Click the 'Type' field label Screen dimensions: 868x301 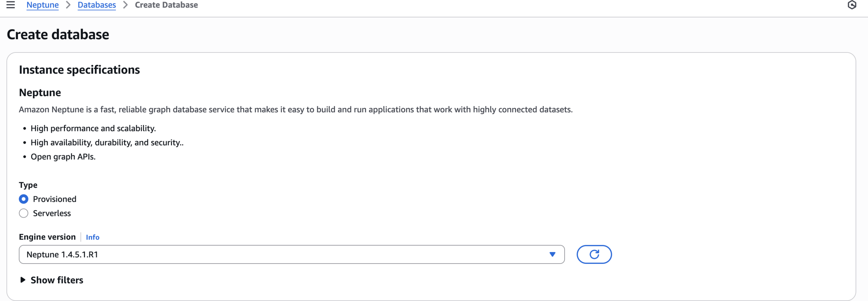[28, 185]
